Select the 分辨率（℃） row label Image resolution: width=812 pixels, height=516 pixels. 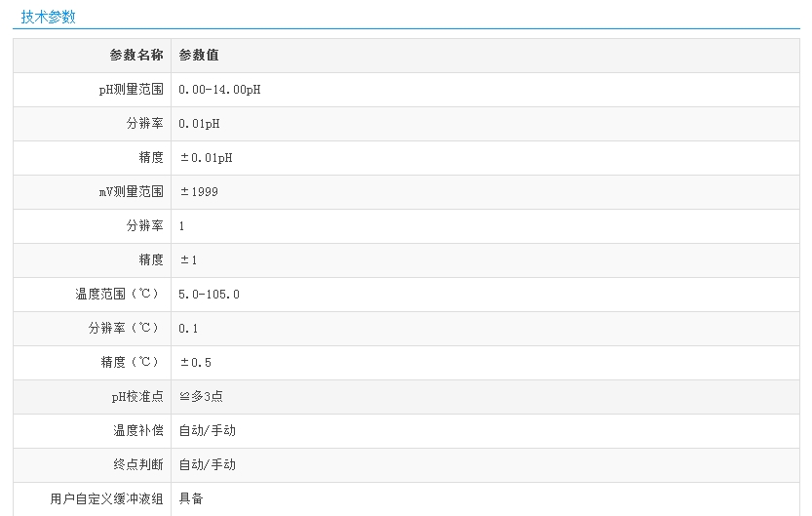click(x=125, y=329)
